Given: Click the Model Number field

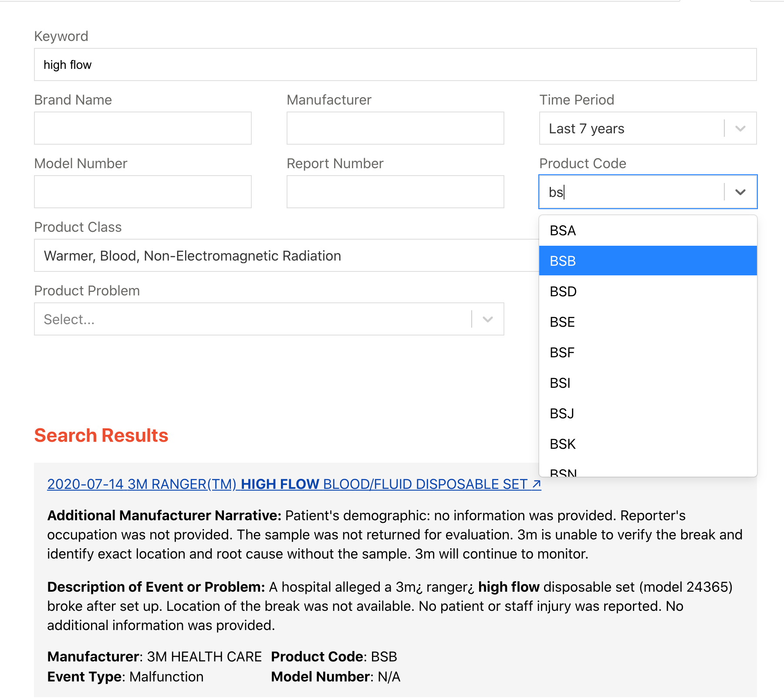Looking at the screenshot, I should pyautogui.click(x=142, y=192).
